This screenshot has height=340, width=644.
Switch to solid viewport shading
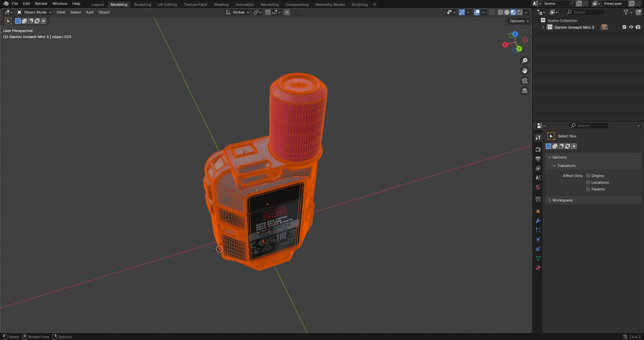507,12
